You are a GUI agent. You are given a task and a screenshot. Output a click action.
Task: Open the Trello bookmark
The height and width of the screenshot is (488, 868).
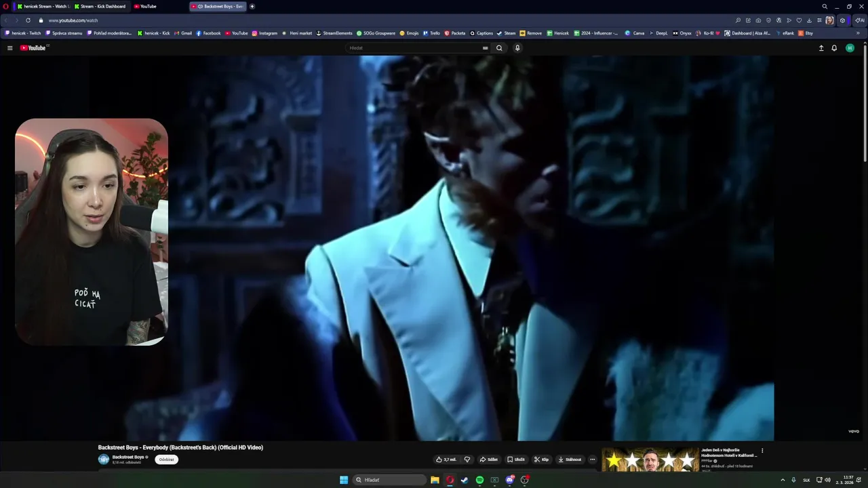431,33
